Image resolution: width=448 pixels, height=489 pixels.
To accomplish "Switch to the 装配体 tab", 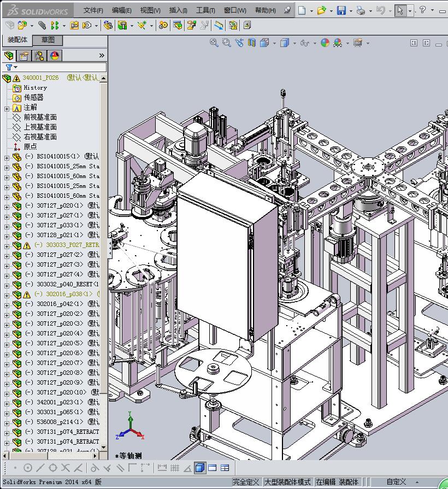I will click(x=17, y=40).
